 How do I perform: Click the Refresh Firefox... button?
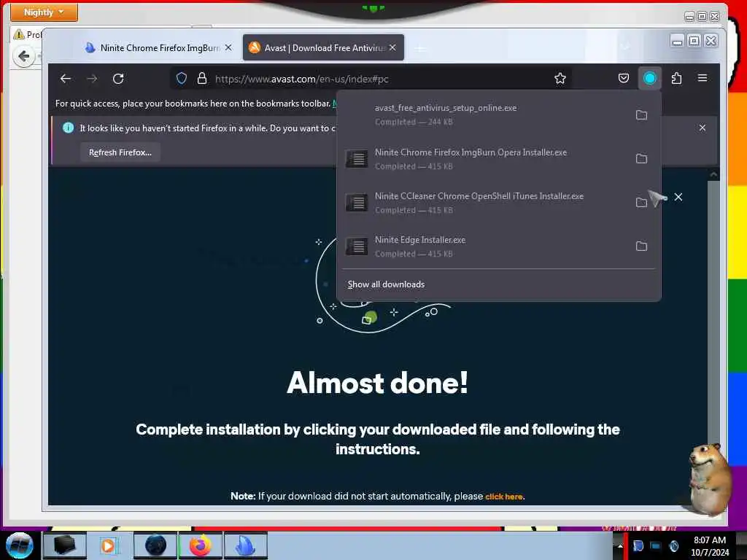pos(120,152)
